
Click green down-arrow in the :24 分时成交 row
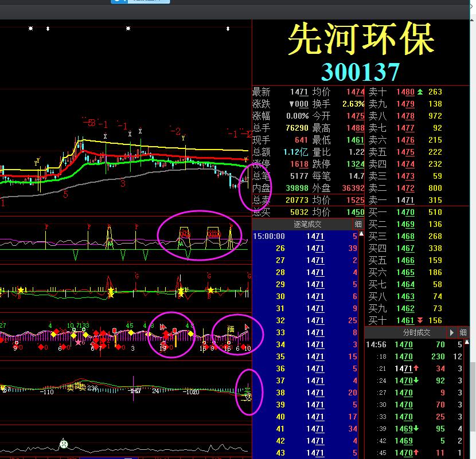[x=416, y=380]
